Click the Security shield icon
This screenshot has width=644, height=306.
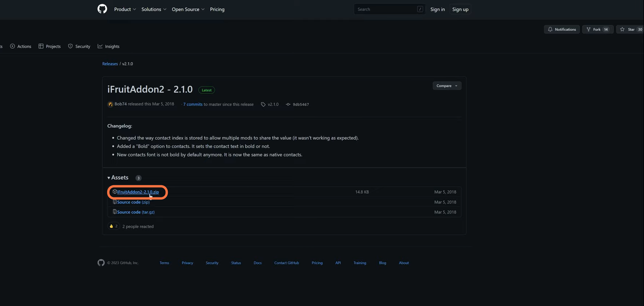click(x=70, y=46)
